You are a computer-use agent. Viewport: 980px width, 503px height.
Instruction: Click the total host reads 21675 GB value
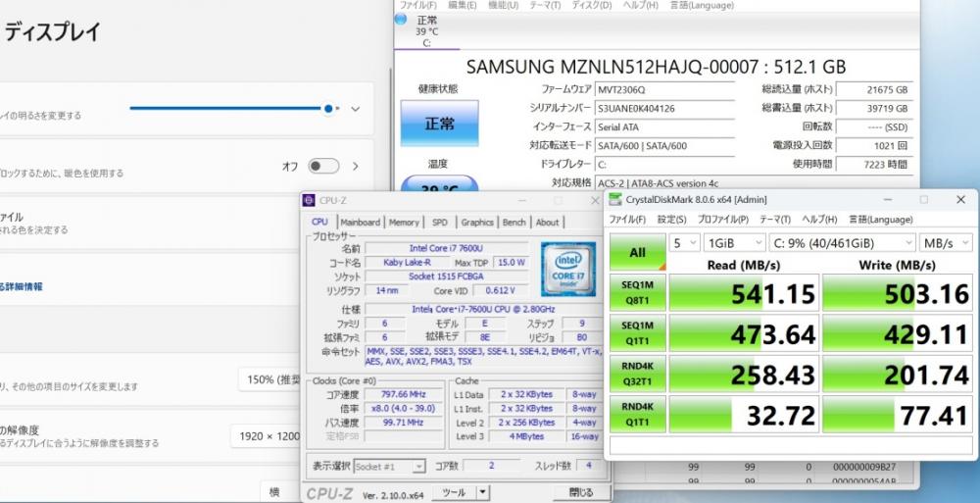click(x=874, y=89)
